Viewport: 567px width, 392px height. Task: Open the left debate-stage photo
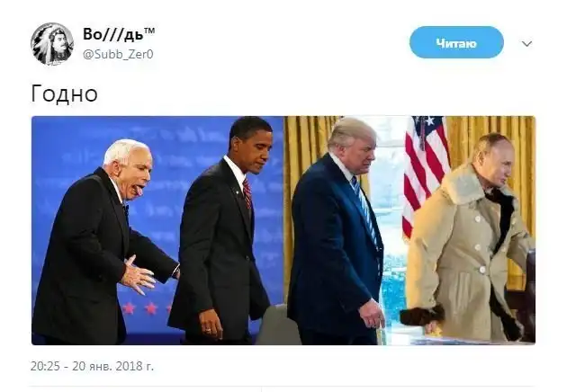point(157,230)
